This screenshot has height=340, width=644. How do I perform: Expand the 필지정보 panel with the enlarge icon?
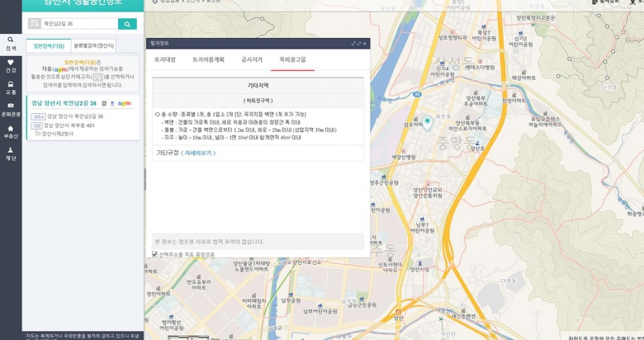point(359,44)
